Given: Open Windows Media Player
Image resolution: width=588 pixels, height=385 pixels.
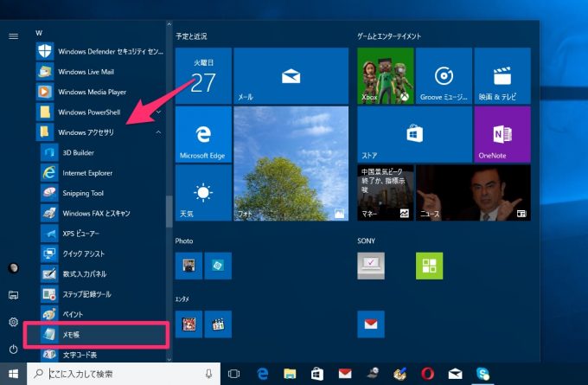Looking at the screenshot, I should [x=100, y=92].
